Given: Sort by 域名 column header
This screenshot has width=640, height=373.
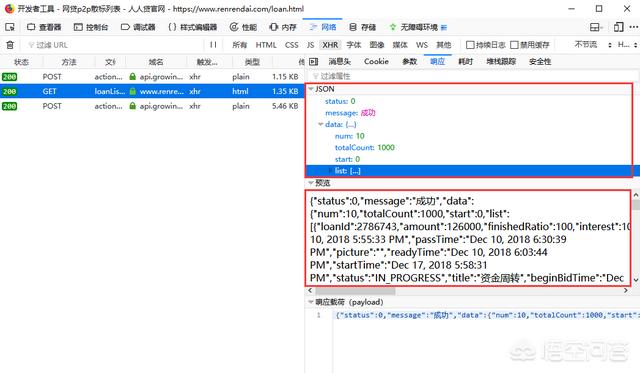Looking at the screenshot, I should coord(156,62).
